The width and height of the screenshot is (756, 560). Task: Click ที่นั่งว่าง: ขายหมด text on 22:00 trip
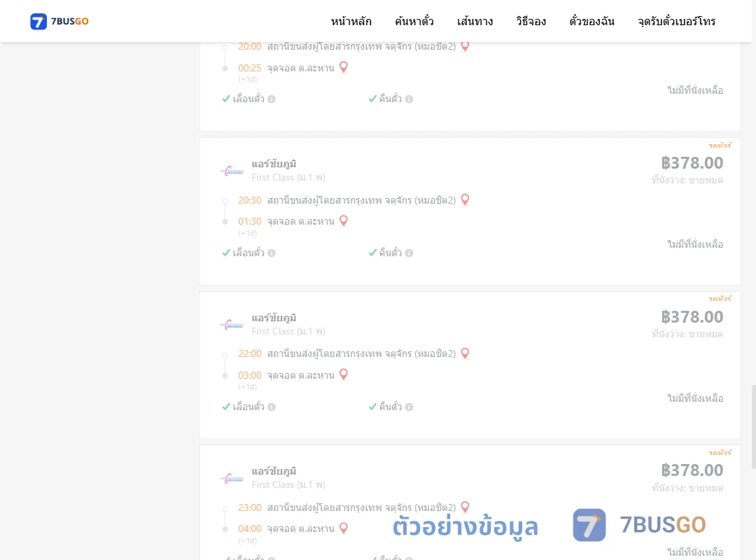click(x=687, y=335)
